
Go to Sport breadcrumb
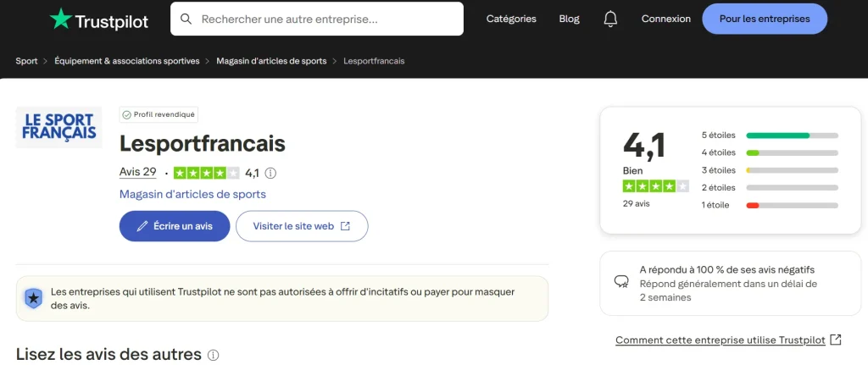26,61
